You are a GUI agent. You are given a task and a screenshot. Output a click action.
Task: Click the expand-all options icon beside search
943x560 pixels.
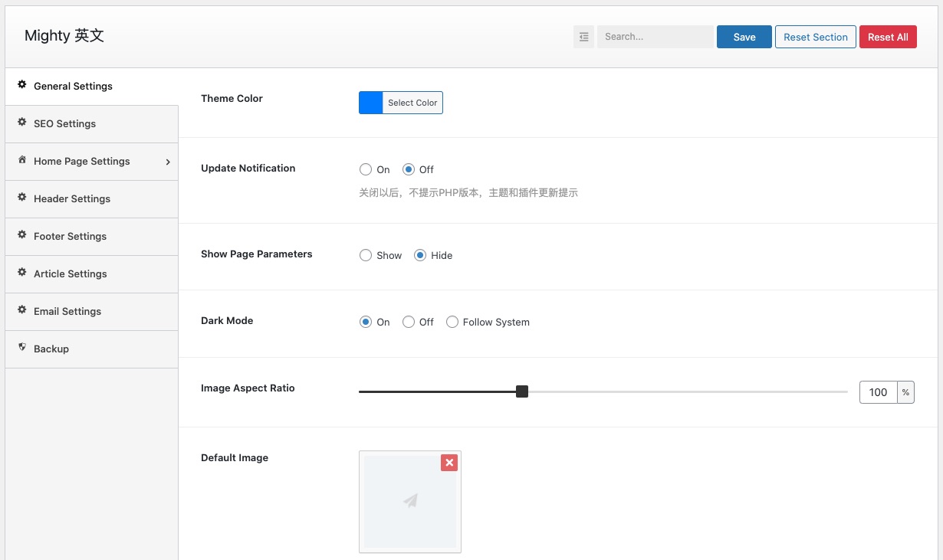pyautogui.click(x=583, y=37)
